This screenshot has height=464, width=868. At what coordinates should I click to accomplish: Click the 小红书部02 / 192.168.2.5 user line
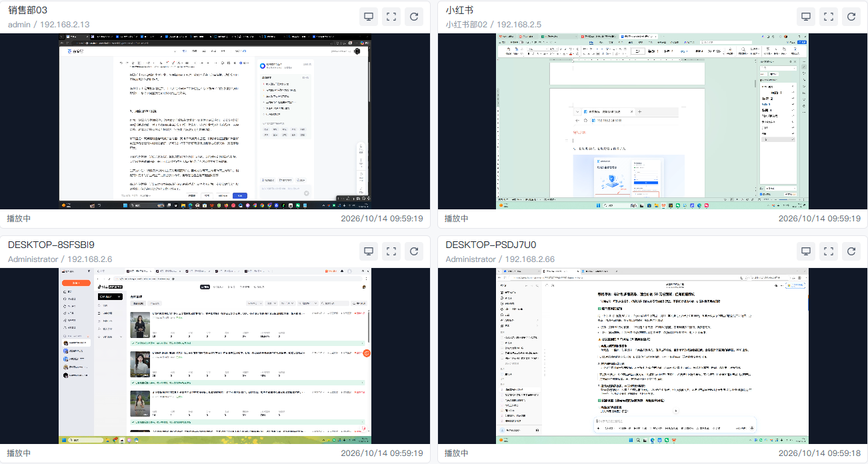click(x=493, y=25)
